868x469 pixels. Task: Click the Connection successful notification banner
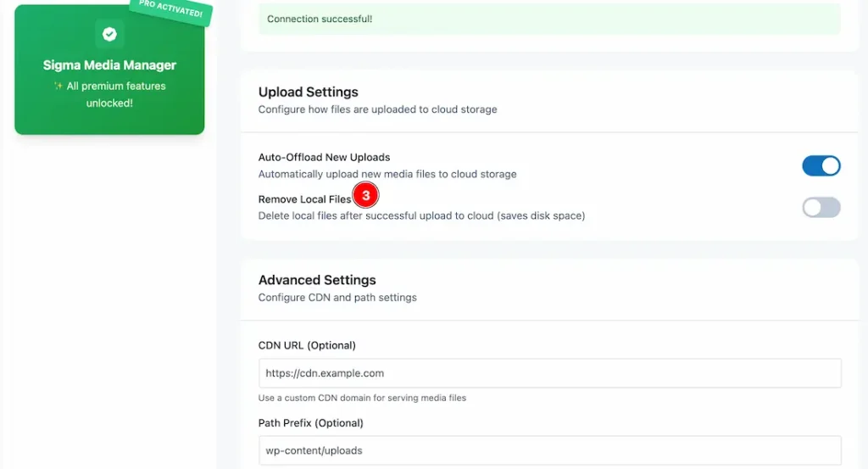[x=549, y=19]
